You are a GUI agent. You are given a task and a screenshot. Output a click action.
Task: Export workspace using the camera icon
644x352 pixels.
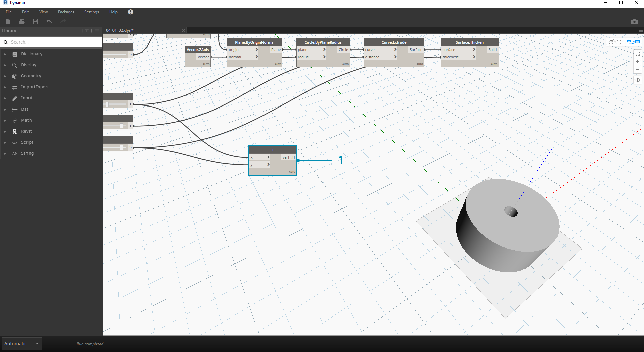coord(634,22)
